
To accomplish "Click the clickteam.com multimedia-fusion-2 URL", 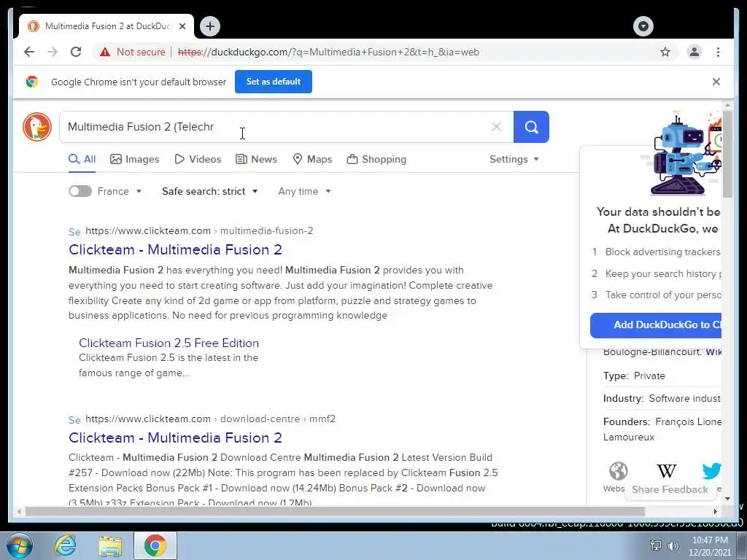I will [199, 231].
